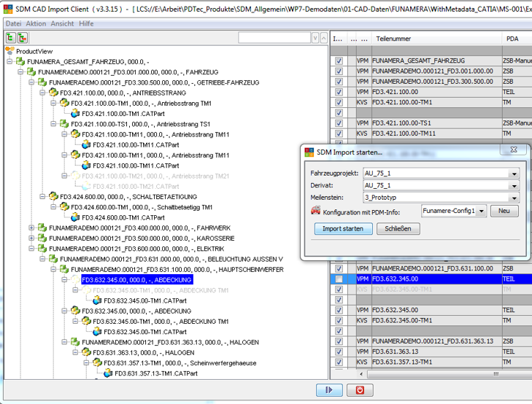
Task: Click the red power icon button at bottom
Action: point(360,390)
